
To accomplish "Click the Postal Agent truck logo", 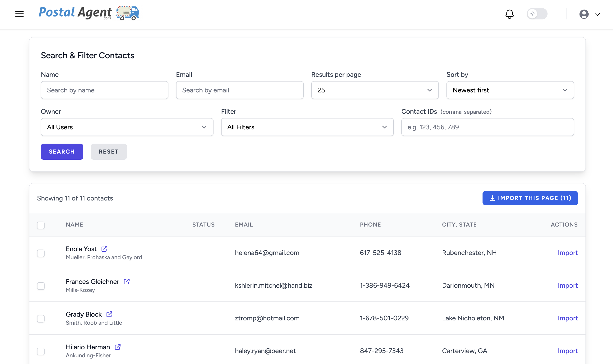I will coord(127,13).
